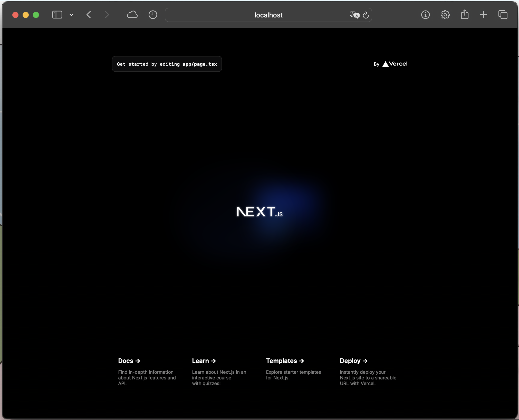The height and width of the screenshot is (420, 519).
Task: Open the Share menu icon
Action: [x=465, y=14]
